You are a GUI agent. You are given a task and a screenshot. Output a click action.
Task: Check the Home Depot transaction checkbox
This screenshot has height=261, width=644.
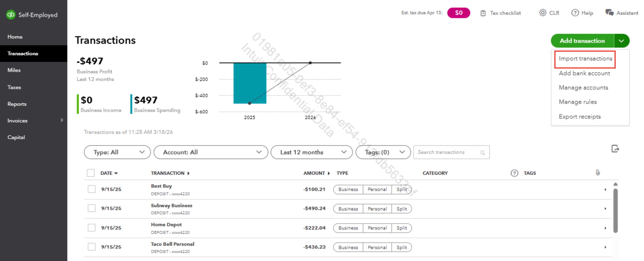[x=91, y=228]
